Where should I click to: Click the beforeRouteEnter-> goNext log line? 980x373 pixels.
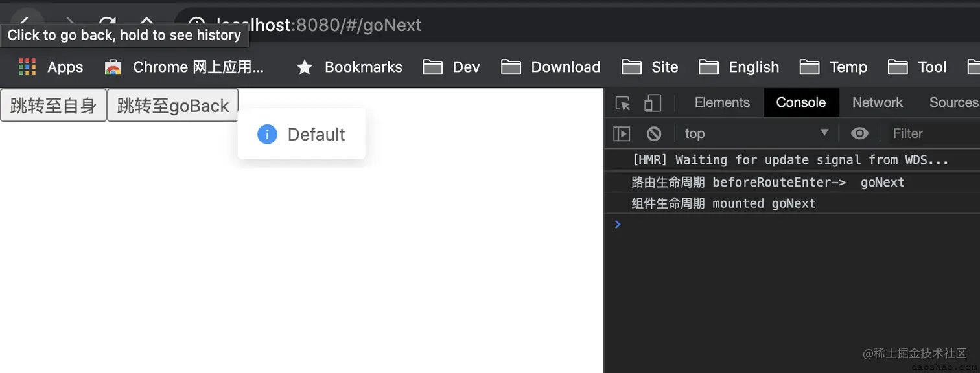(x=792, y=182)
